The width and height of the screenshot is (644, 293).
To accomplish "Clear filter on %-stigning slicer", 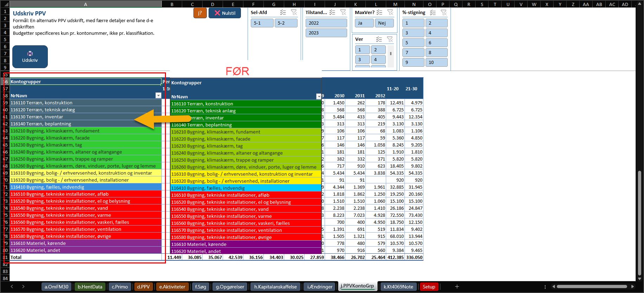I will click(444, 12).
